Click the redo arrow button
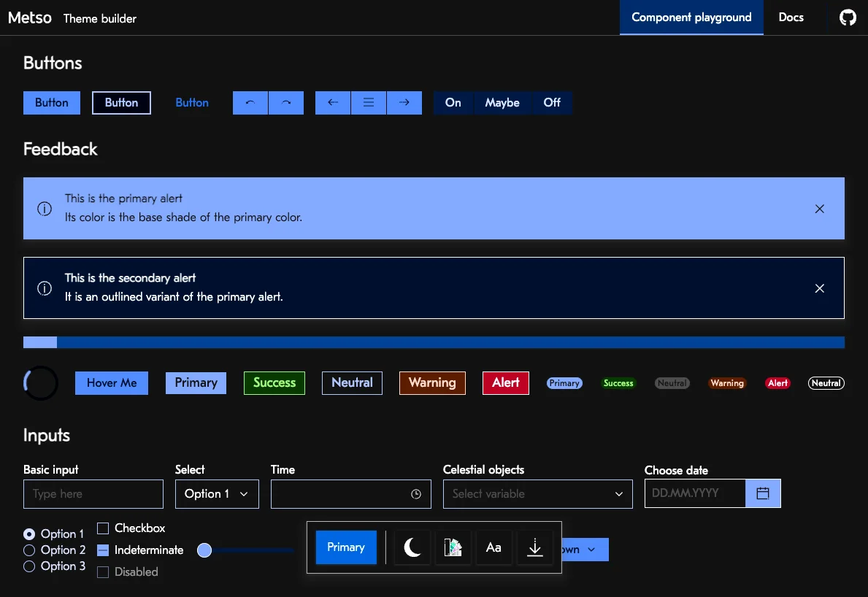This screenshot has height=597, width=868. [286, 103]
